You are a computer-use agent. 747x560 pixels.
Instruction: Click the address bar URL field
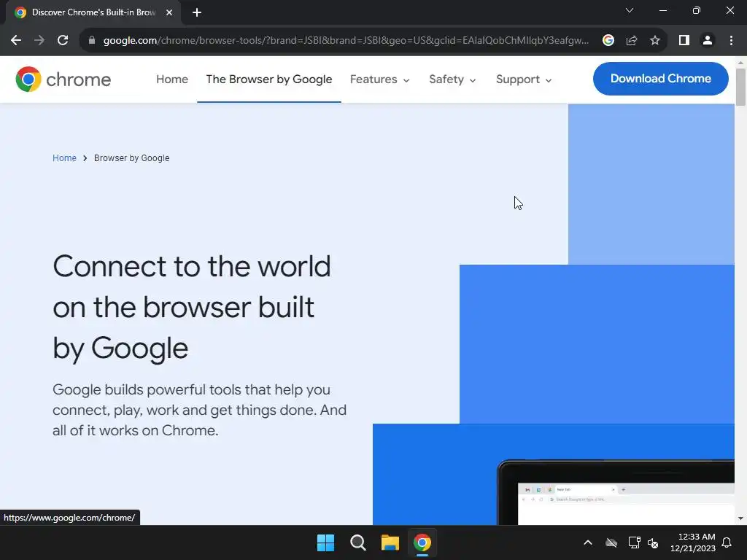(x=345, y=40)
